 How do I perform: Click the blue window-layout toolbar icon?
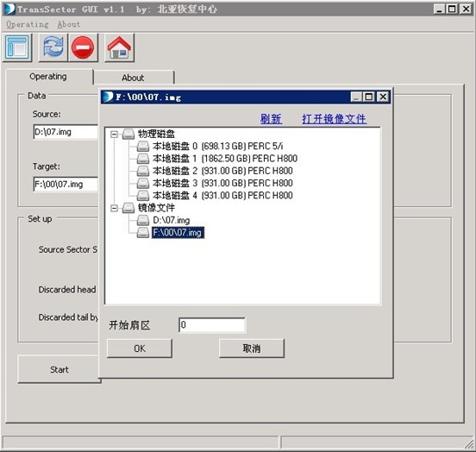pos(17,47)
